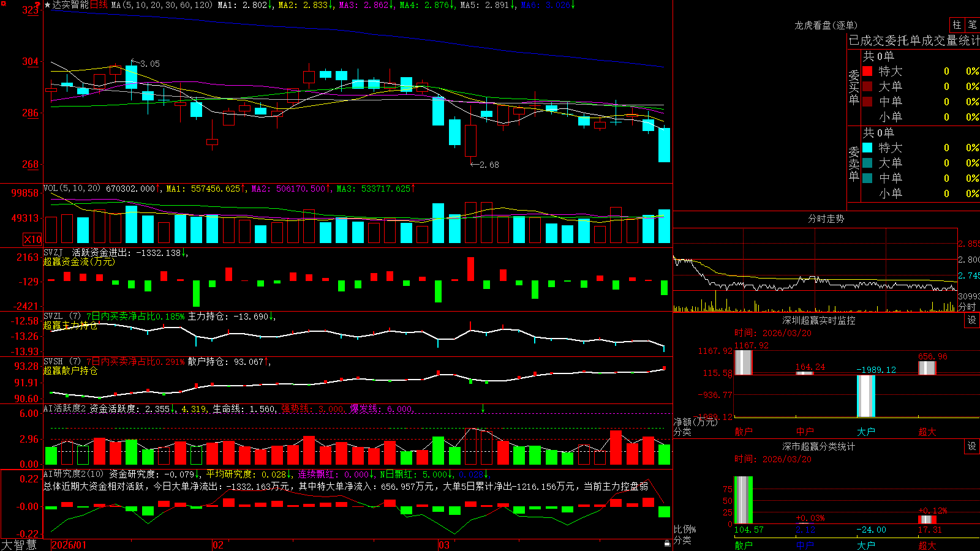Screen dimensions: 980x551
Task: Click the SVZL indicator name
Action: click(x=53, y=317)
